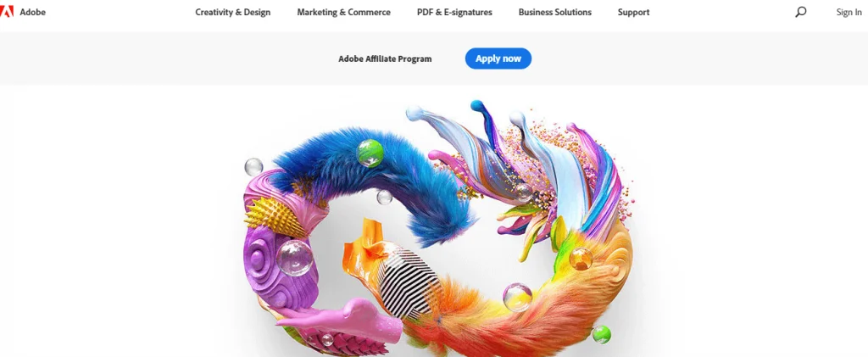
Task: Click the green sphere at the artwork's lower right
Action: (x=601, y=334)
